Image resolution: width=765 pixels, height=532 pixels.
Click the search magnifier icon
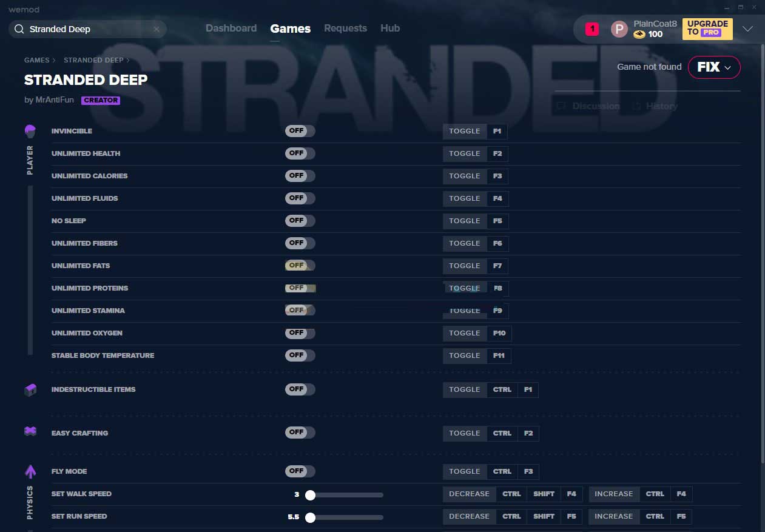pos(19,29)
